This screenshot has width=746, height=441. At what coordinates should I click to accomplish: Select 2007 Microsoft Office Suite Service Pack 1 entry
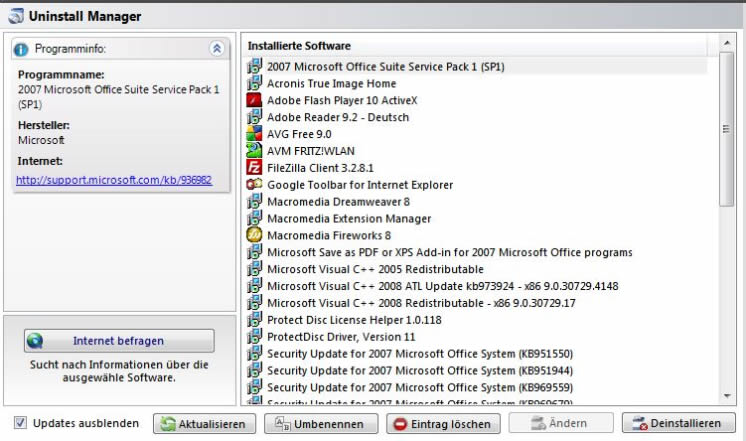(x=476, y=66)
